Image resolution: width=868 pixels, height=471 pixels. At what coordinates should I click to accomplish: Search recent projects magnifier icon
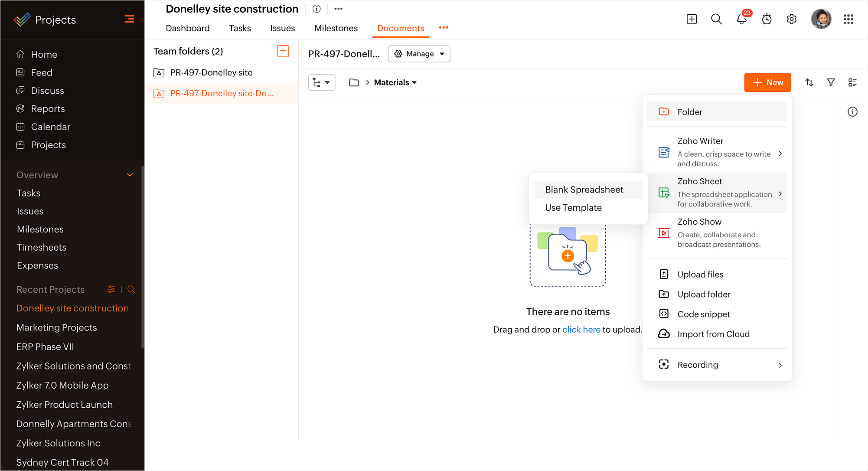tap(131, 289)
